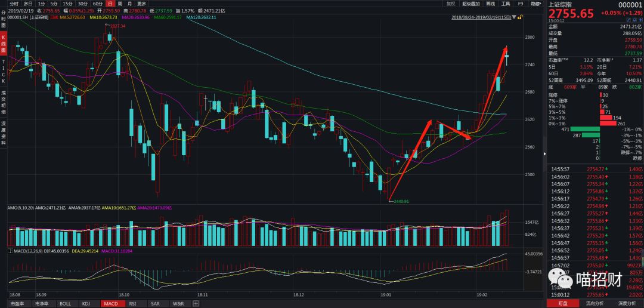Select the 15分 timeframe
The width and height of the screenshot is (644, 308).
pos(68,4)
